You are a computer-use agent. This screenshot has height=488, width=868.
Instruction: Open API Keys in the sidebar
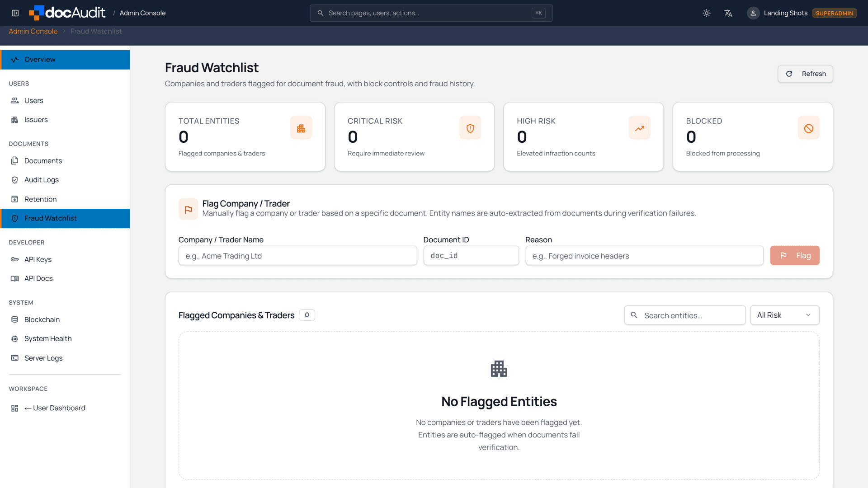[65, 259]
